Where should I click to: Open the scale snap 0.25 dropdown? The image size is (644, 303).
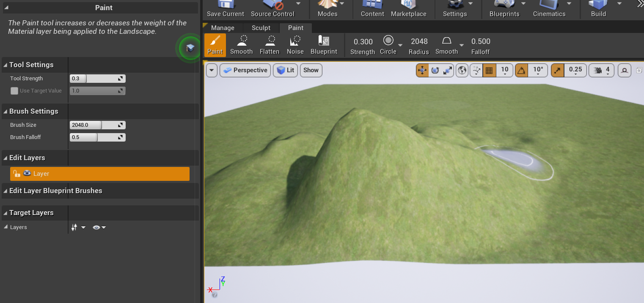click(x=575, y=70)
